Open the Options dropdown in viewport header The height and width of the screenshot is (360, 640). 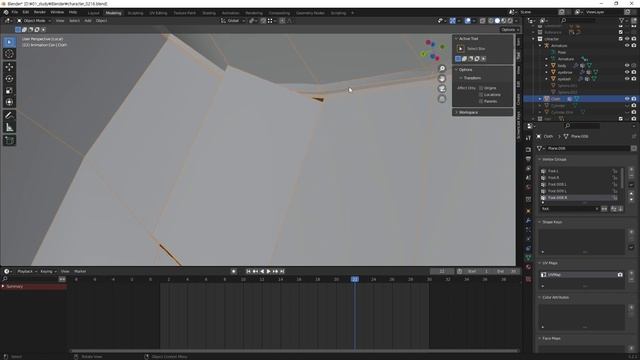509,30
